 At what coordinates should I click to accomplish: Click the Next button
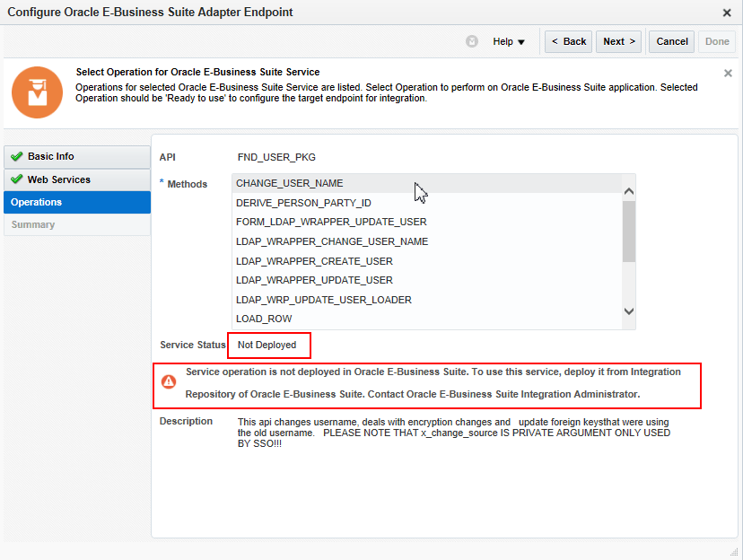[x=618, y=40]
